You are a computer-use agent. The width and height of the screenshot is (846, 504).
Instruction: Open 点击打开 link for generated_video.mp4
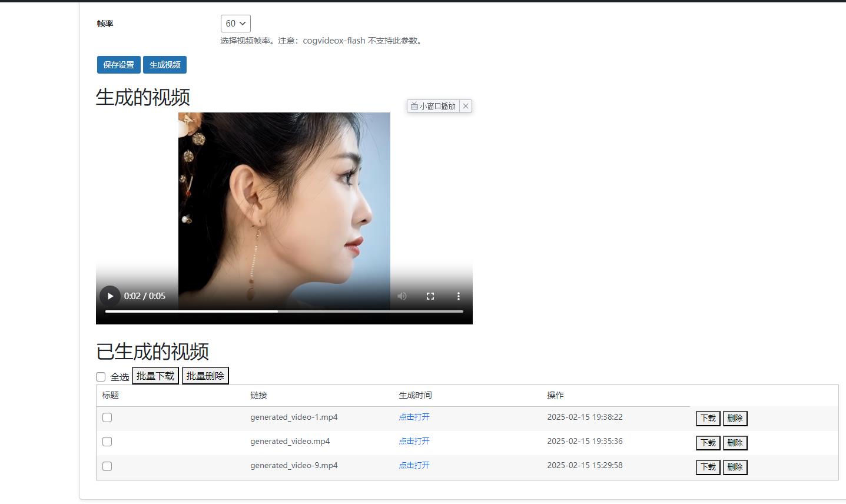click(x=414, y=441)
